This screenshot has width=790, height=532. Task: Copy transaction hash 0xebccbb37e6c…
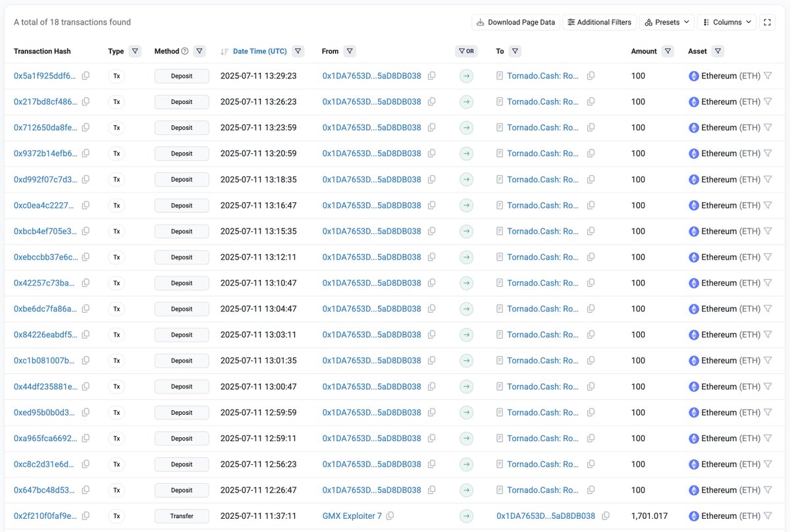click(86, 257)
